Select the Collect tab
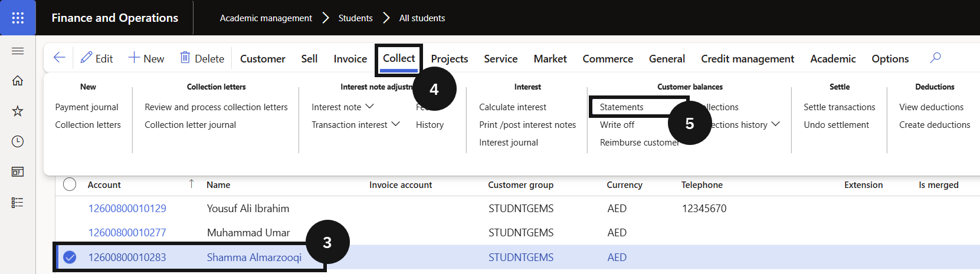980x274 pixels. (399, 58)
